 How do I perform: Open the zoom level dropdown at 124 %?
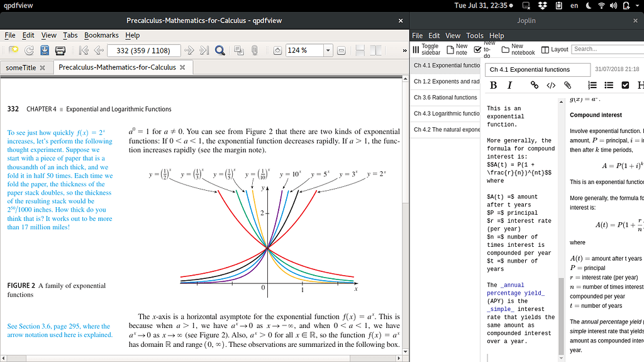(x=327, y=50)
